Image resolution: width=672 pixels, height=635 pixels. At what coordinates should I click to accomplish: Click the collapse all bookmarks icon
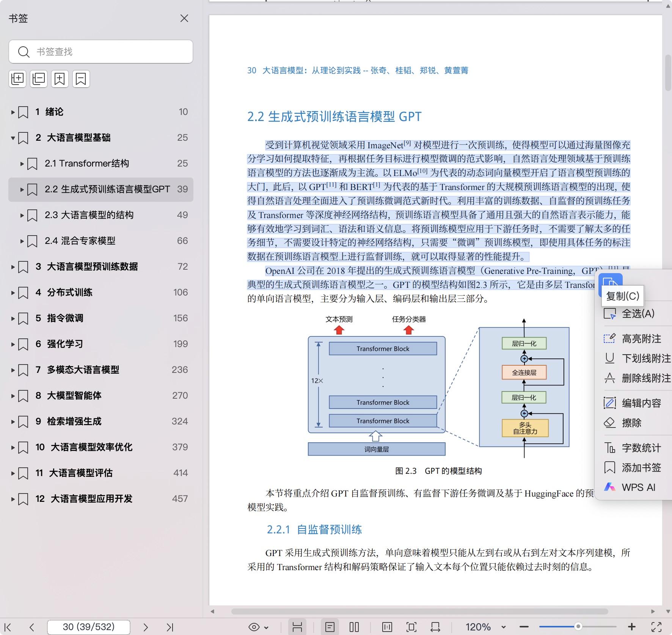39,79
